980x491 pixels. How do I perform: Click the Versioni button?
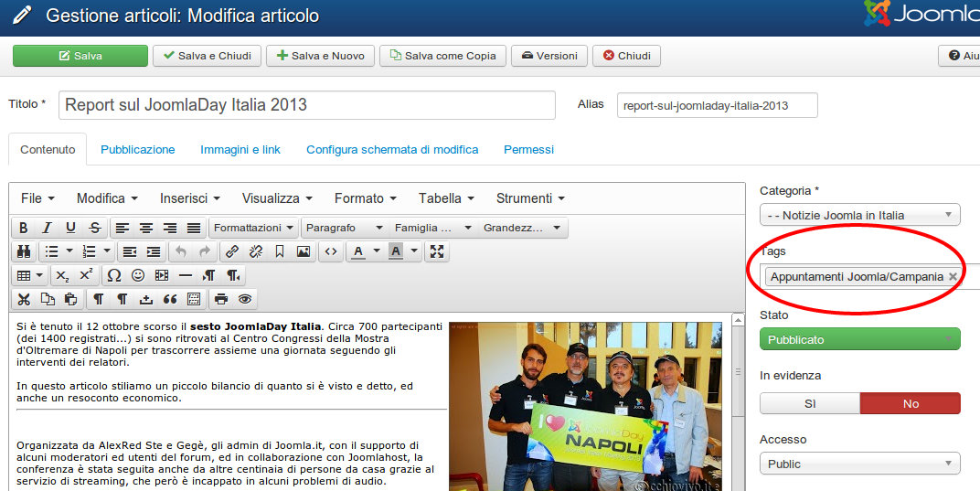point(549,56)
